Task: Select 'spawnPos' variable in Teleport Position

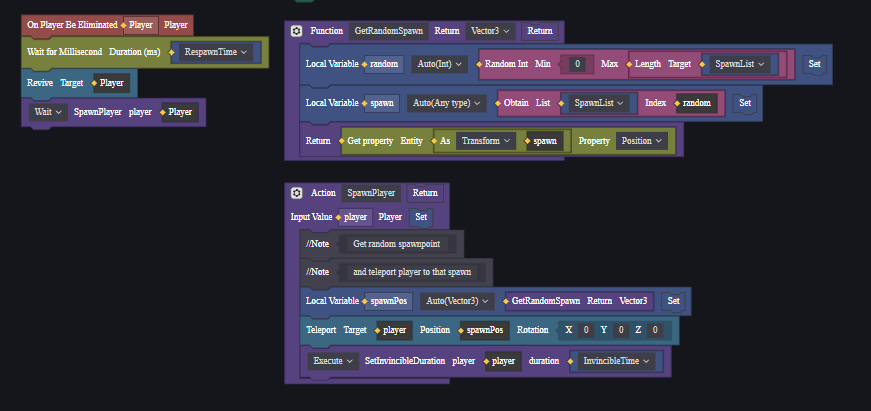Action: (484, 330)
